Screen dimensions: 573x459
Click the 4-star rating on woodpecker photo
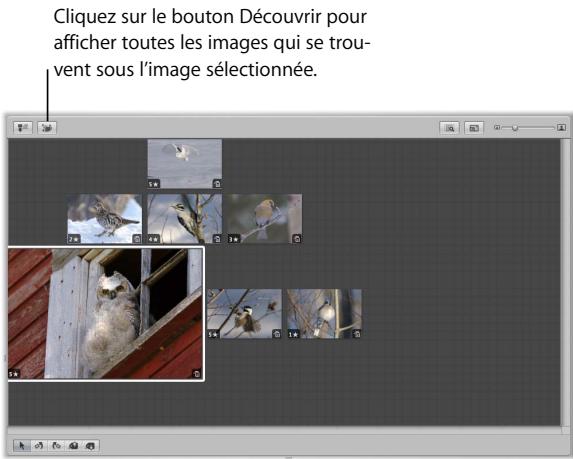(x=154, y=239)
